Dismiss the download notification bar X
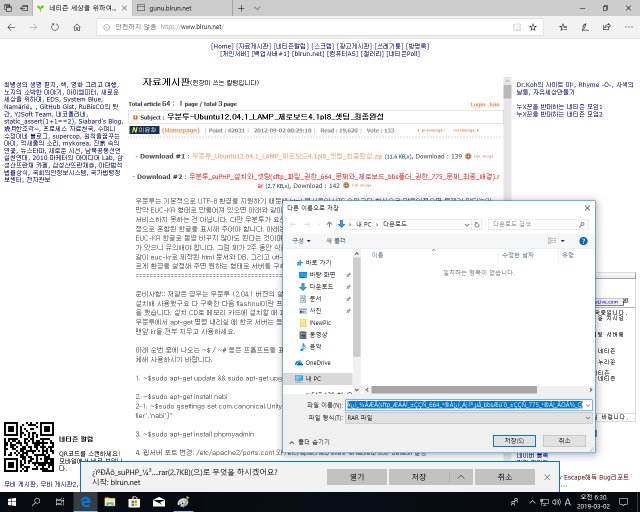The width and height of the screenshot is (640, 512). point(547,477)
